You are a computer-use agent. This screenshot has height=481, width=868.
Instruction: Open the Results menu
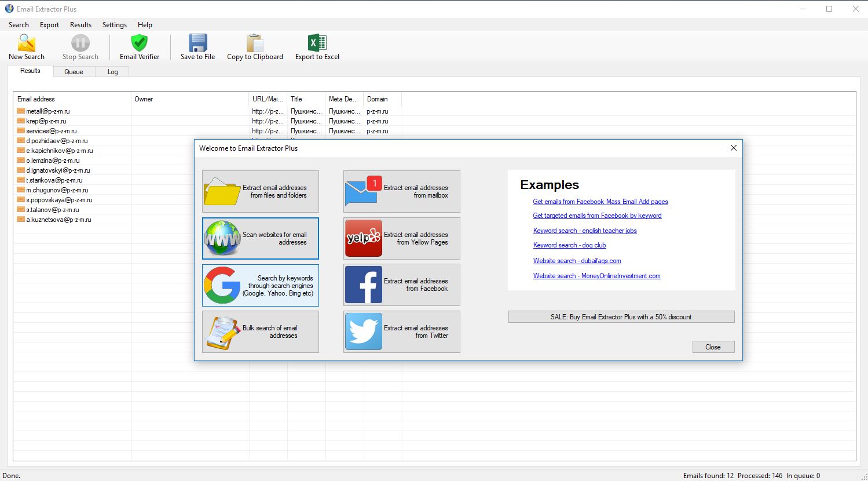pyautogui.click(x=80, y=25)
